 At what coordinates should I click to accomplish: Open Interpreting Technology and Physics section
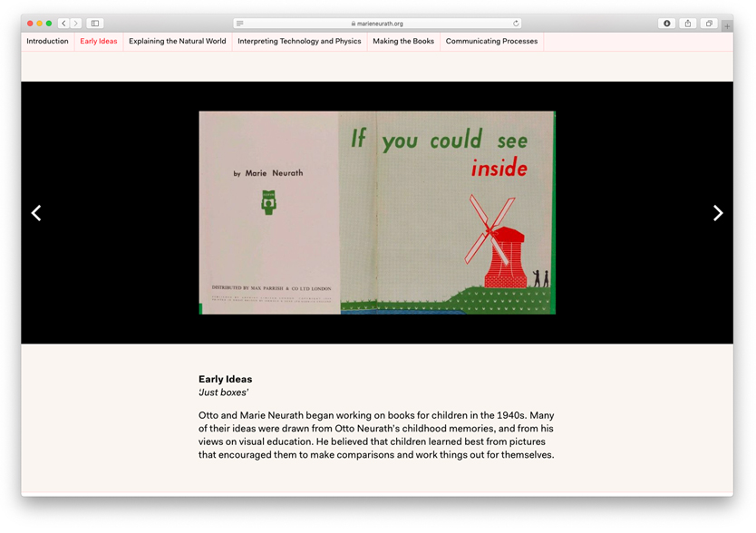pyautogui.click(x=299, y=42)
